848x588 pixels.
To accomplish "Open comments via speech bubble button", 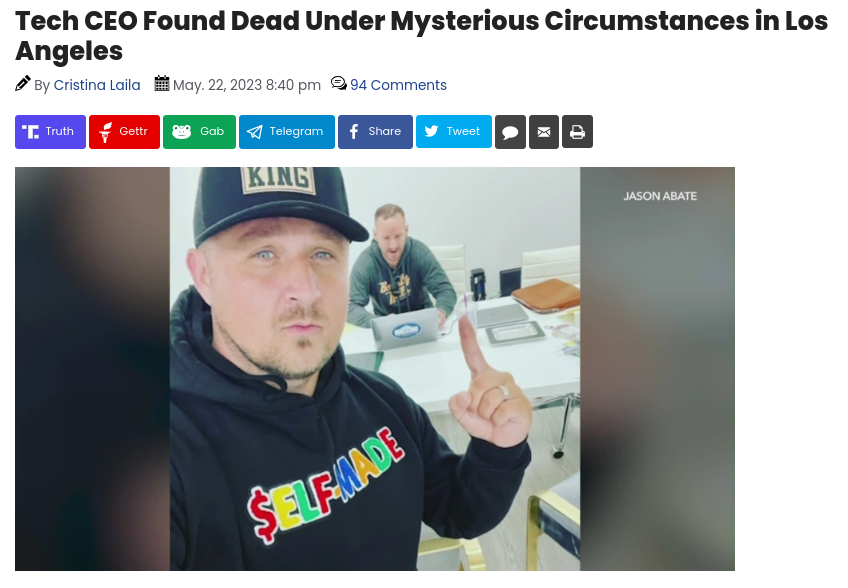I will (x=510, y=131).
